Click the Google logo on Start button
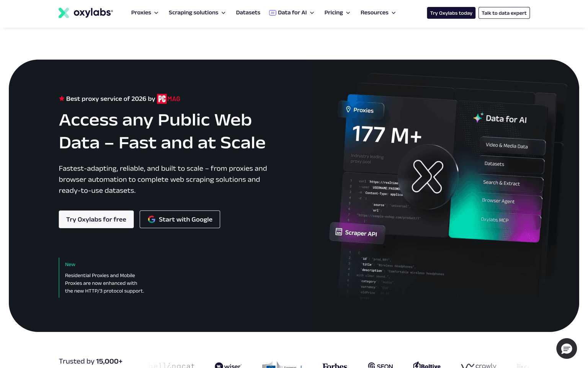This screenshot has width=588, height=368. click(x=152, y=219)
